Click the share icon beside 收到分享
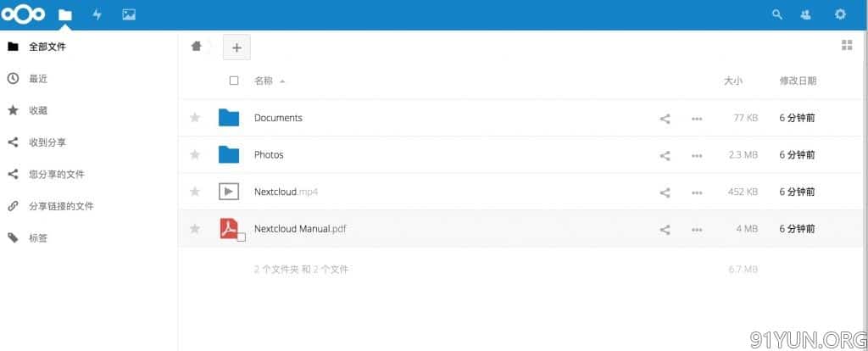 coord(13,142)
